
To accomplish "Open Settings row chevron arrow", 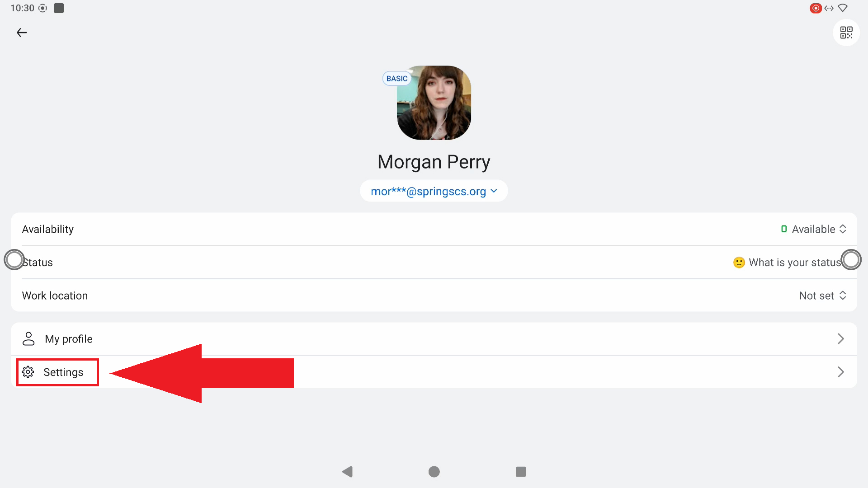I will pos(840,372).
